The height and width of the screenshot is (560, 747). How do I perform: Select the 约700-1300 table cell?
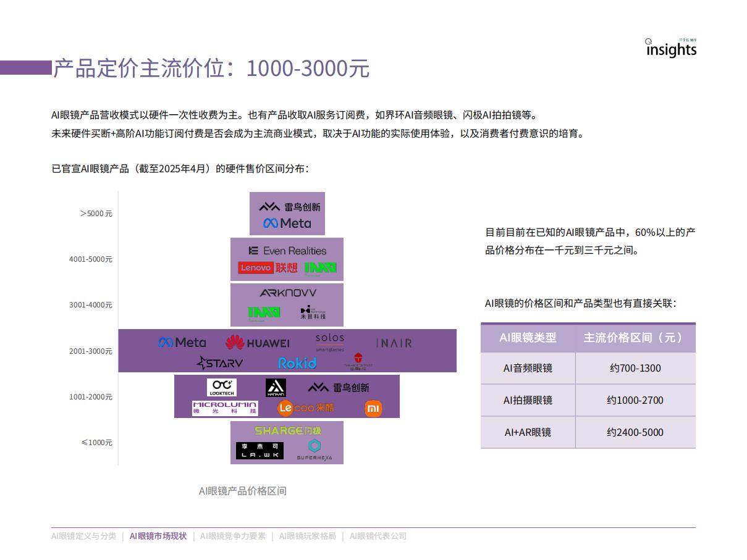(x=635, y=368)
